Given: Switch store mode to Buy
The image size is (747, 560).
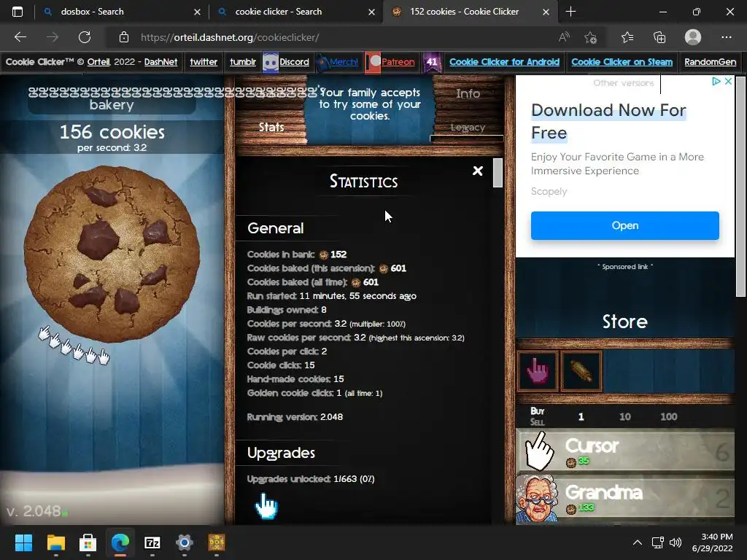Looking at the screenshot, I should tap(538, 411).
